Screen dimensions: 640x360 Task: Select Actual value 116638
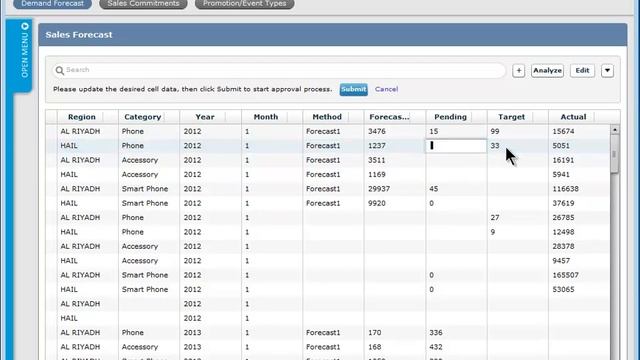pos(565,189)
